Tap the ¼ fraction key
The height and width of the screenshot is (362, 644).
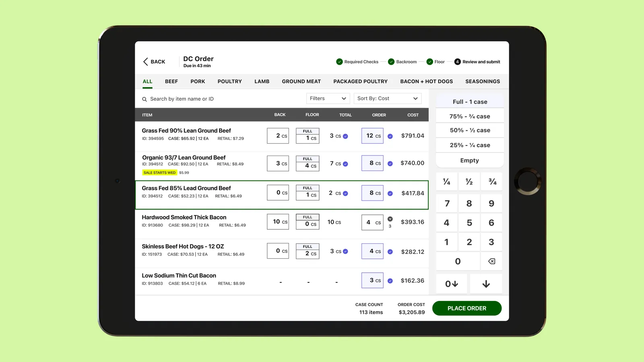(x=447, y=182)
